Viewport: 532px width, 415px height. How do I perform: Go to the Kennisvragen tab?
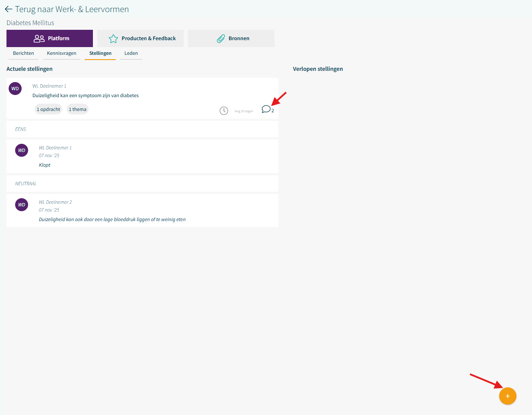pyautogui.click(x=61, y=54)
